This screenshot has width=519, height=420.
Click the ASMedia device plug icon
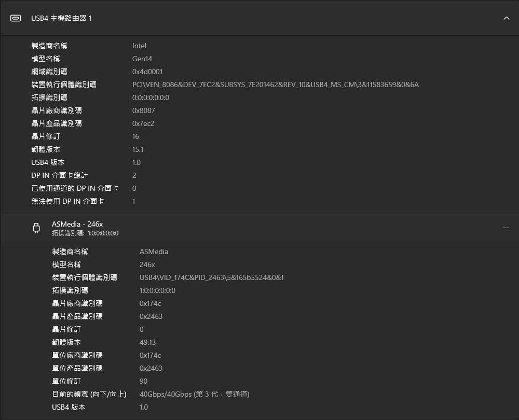coord(36,228)
